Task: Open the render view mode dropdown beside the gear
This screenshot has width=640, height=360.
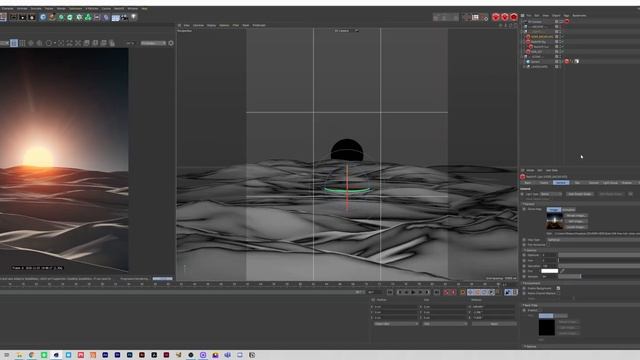Action: click(153, 43)
